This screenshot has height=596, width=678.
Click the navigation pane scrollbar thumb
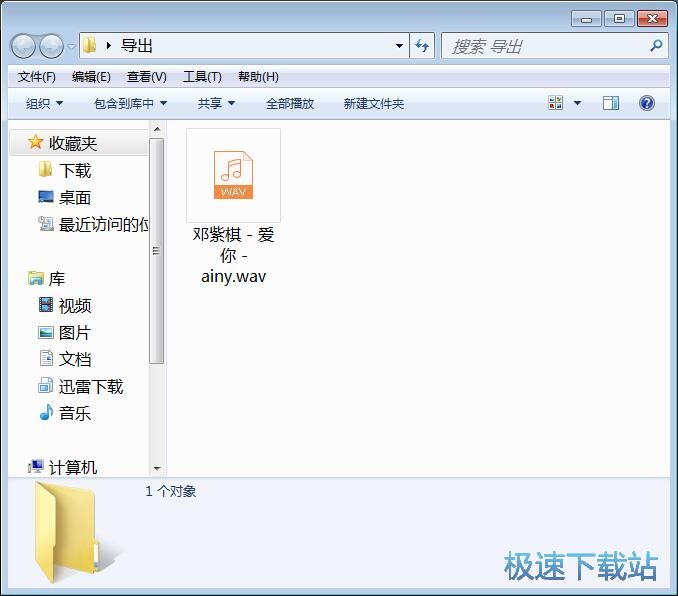[x=157, y=251]
